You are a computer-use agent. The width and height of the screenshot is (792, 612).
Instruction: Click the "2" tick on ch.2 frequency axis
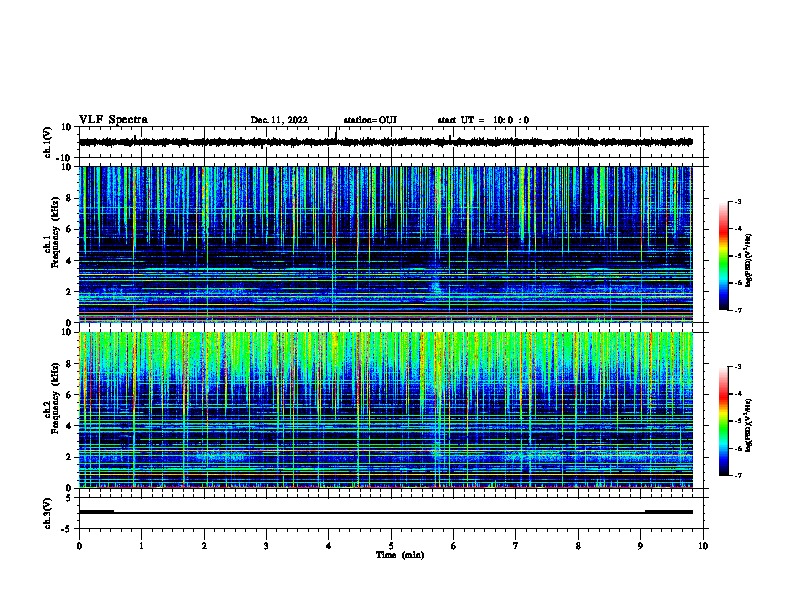70,457
